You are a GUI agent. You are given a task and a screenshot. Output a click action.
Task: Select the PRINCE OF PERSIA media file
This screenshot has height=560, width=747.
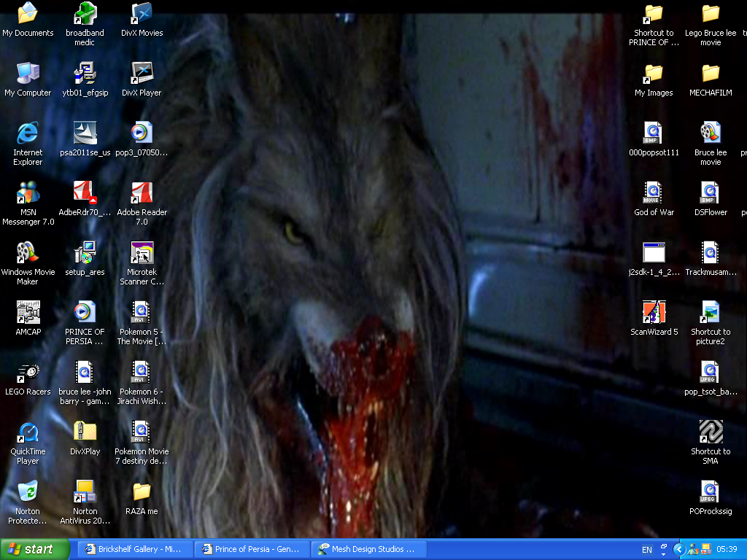85,312
